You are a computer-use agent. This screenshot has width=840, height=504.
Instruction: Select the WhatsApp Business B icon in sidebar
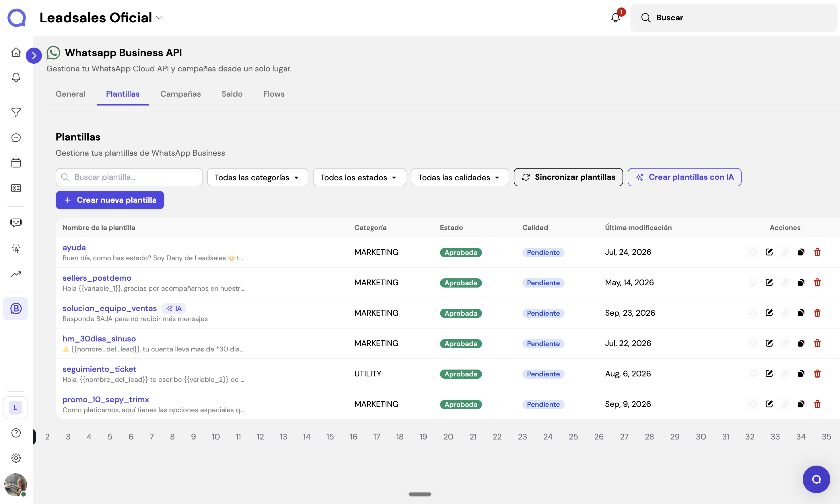[15, 308]
